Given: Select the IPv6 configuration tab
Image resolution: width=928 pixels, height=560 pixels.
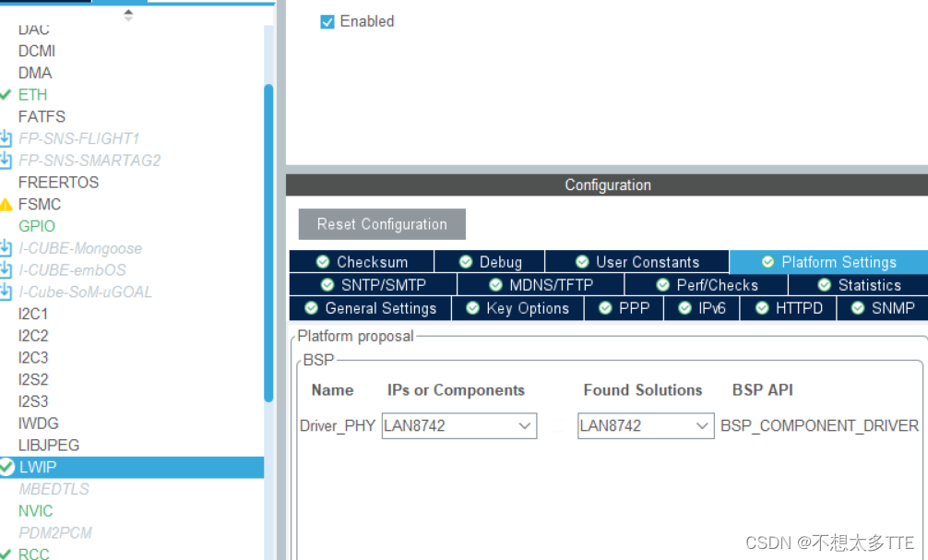Looking at the screenshot, I should [x=701, y=308].
